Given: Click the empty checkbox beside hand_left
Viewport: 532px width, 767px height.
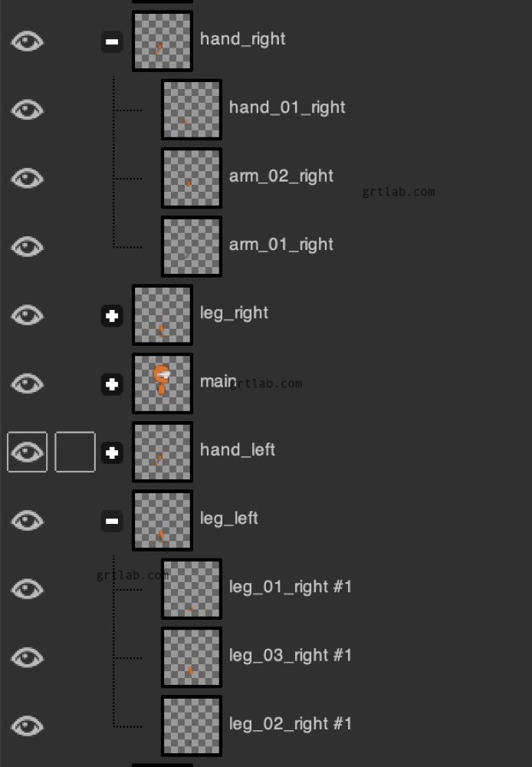Looking at the screenshot, I should [74, 452].
